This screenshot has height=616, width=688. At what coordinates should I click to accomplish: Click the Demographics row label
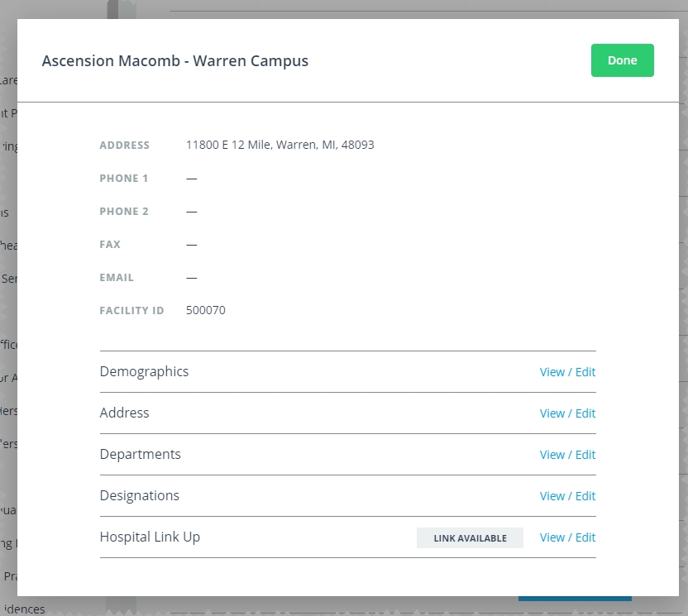[145, 371]
